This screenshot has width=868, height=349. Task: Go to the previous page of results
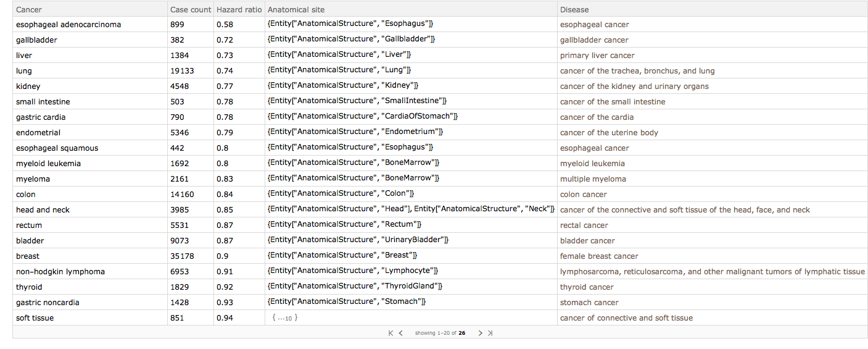pos(401,333)
